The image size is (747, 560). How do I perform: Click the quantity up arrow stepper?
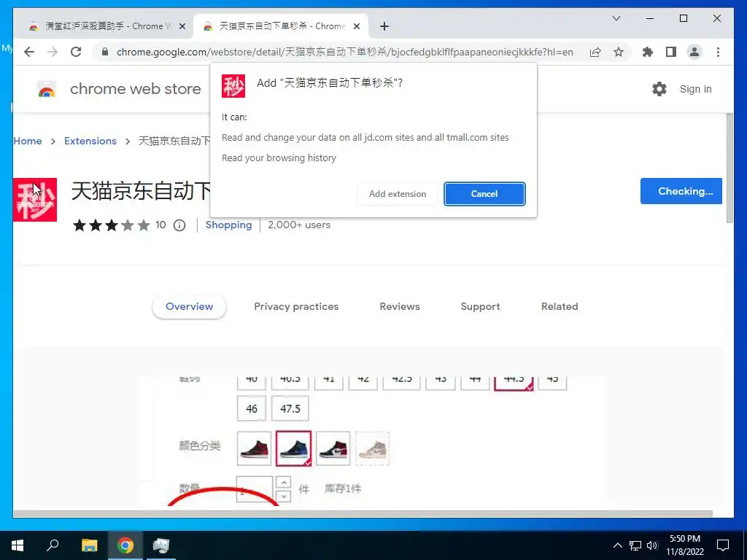click(284, 483)
